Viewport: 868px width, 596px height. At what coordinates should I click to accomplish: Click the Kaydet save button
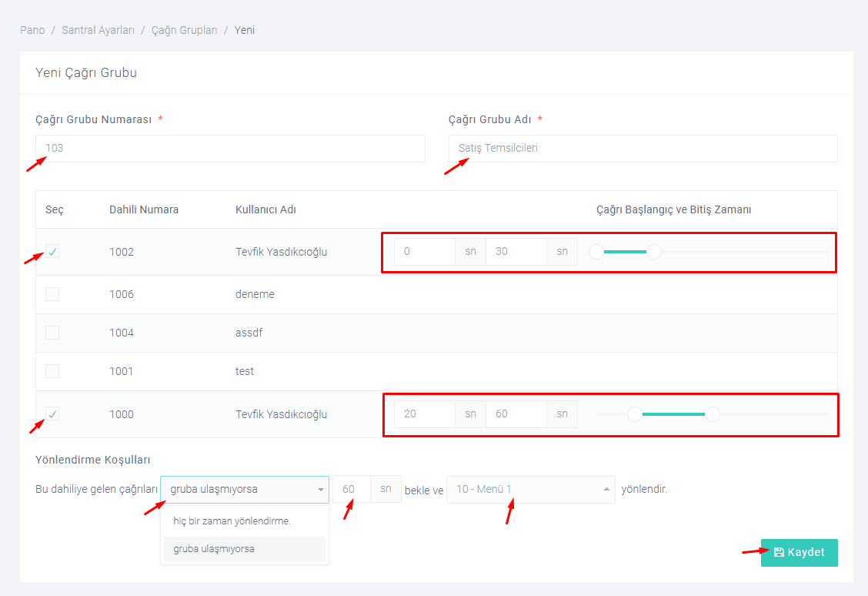point(799,553)
